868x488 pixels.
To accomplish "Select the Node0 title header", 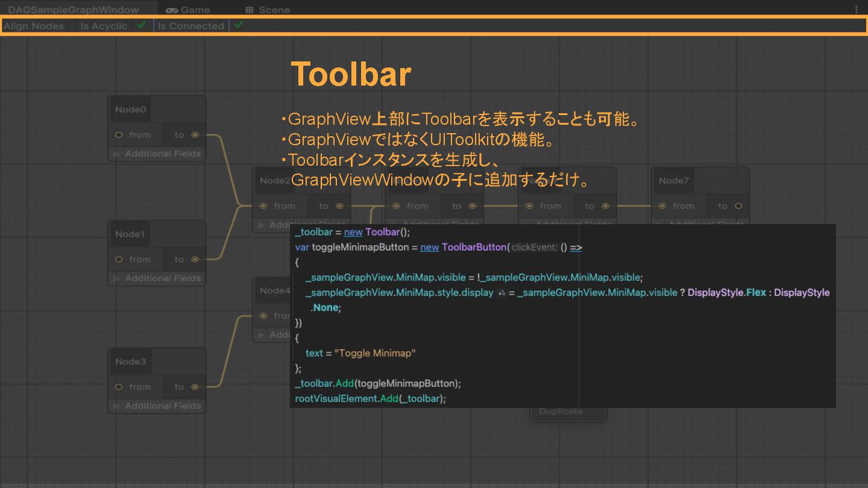I will (131, 110).
